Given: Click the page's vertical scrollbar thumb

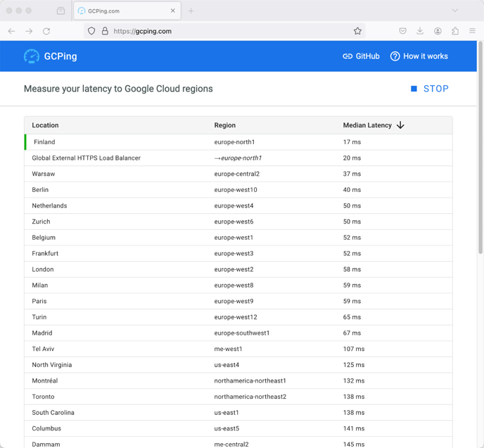Looking at the screenshot, I should coord(480,148).
